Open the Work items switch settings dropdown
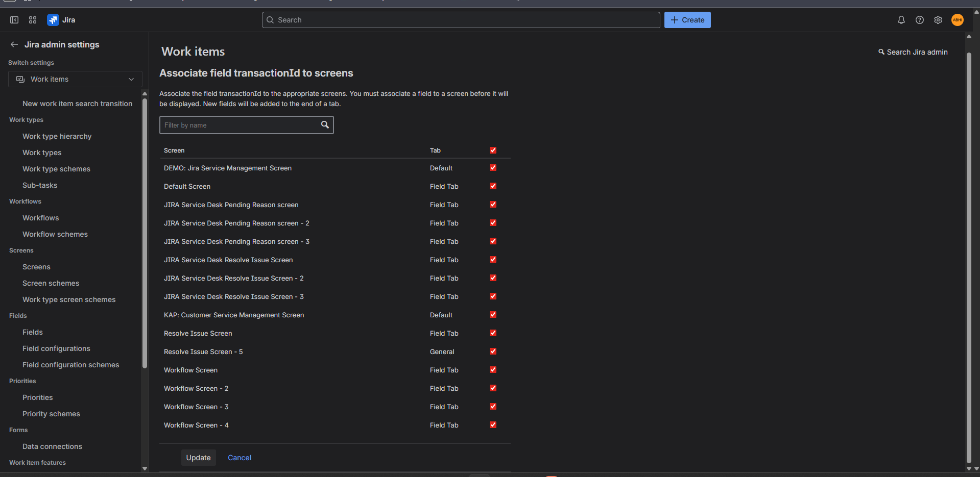 tap(75, 79)
